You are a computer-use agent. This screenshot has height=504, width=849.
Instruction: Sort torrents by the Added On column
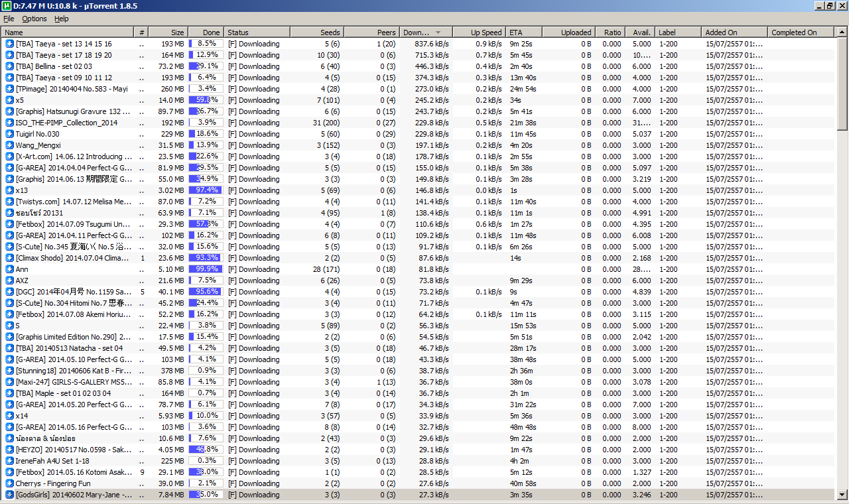(x=734, y=32)
